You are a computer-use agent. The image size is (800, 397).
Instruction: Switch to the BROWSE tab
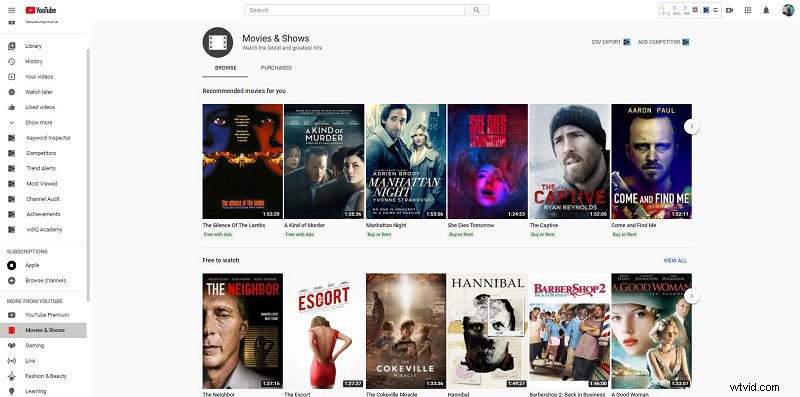(x=226, y=68)
